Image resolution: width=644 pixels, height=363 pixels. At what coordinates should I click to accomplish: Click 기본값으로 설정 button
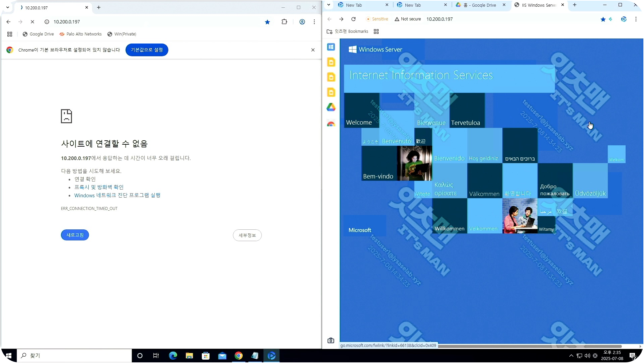(147, 50)
